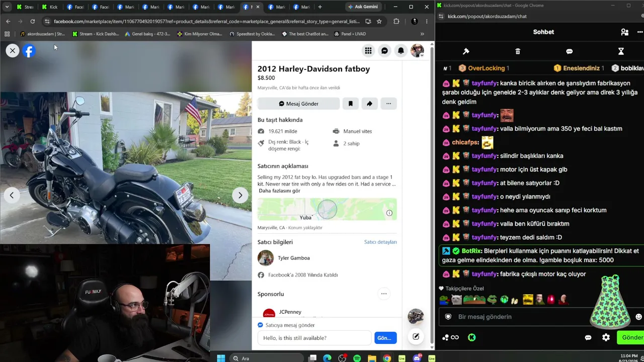The image size is (644, 362).
Task: Open the Sponsorlu section options menu
Action: tap(384, 294)
